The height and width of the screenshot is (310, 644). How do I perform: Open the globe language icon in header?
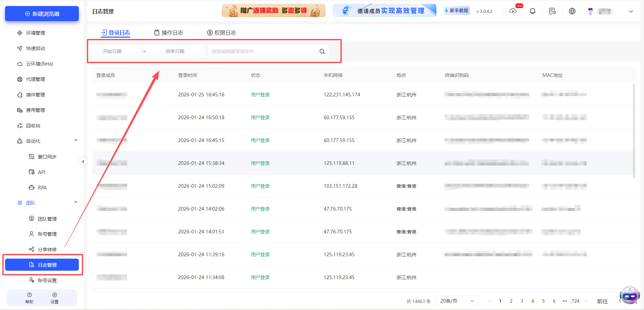572,11
